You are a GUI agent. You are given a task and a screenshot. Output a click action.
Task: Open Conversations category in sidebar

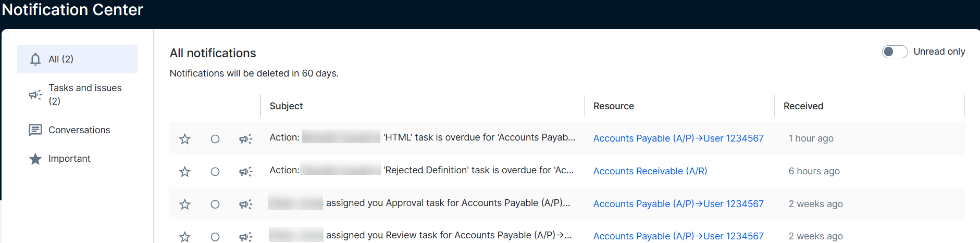coord(77,130)
